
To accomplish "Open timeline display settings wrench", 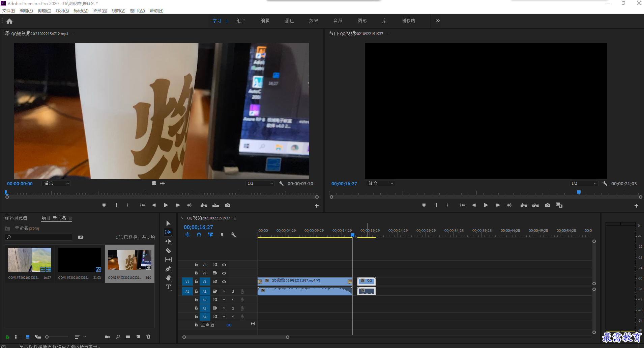I will 233,235.
